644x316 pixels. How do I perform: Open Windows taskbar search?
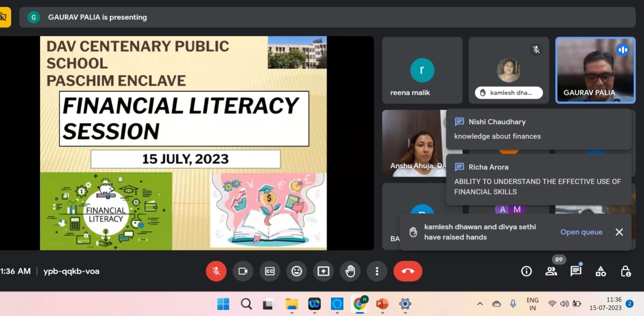click(246, 304)
